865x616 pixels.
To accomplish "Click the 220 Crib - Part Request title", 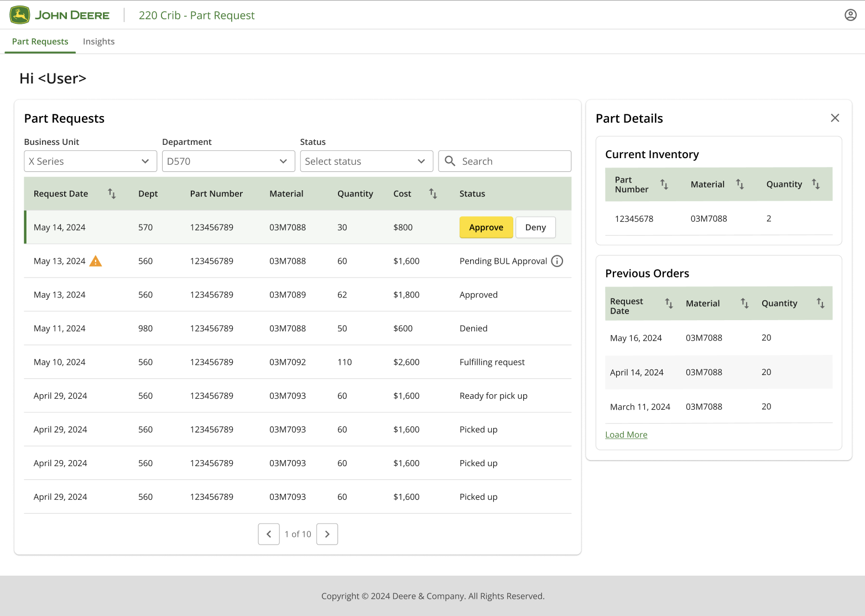I will coord(197,15).
